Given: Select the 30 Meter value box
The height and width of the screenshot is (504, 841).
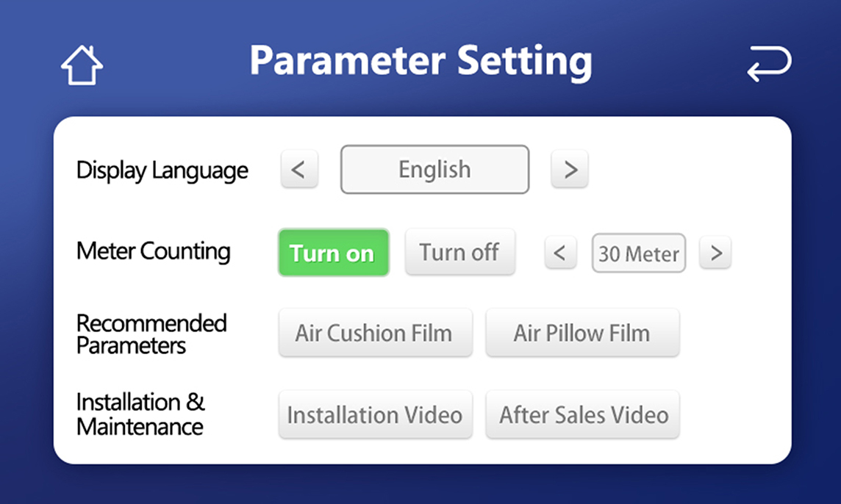Looking at the screenshot, I should (x=638, y=253).
